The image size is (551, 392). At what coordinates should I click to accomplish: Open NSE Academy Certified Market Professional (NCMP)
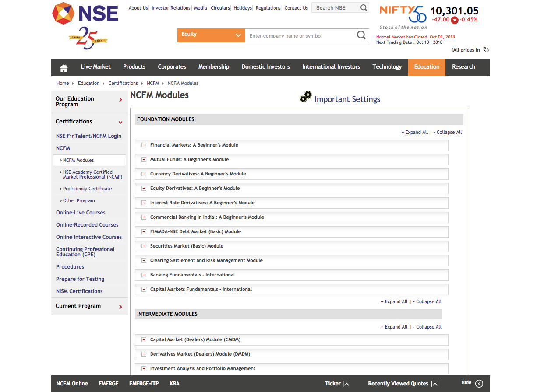coord(92,175)
